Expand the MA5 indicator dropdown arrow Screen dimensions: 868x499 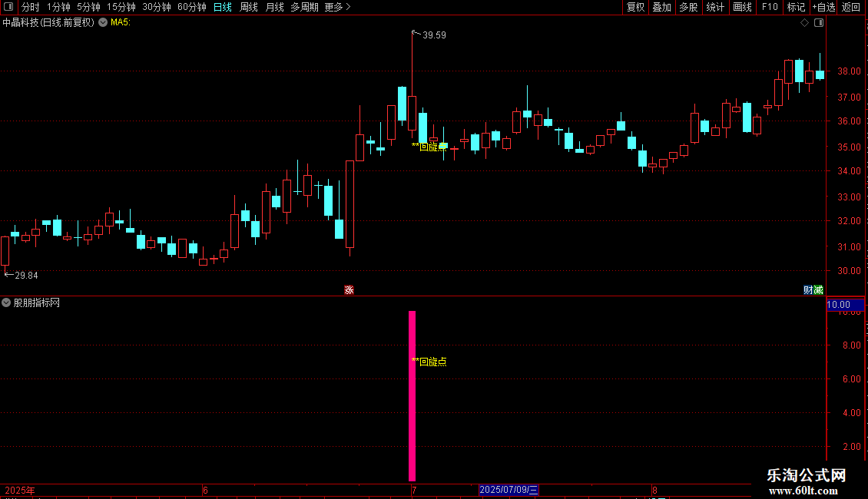(x=103, y=22)
